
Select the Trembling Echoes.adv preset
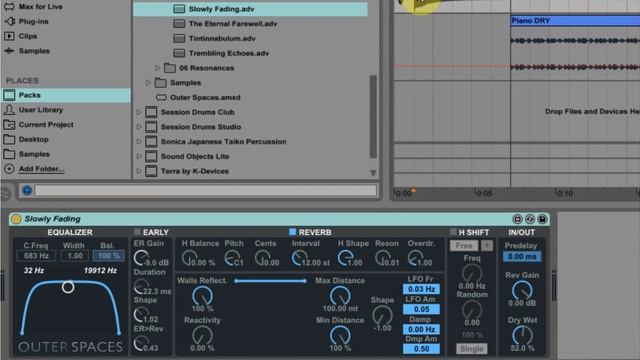coord(221,53)
